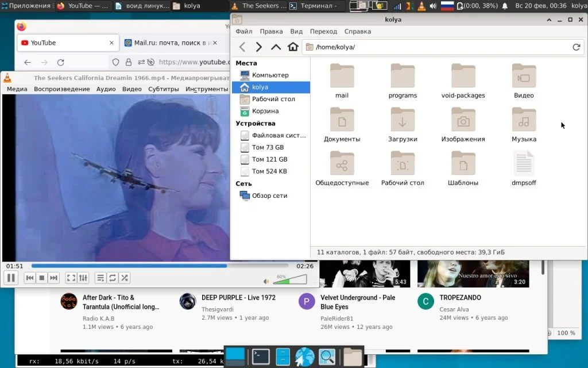Viewport: 588px width, 368px height.
Task: Reload the file manager view
Action: (577, 47)
